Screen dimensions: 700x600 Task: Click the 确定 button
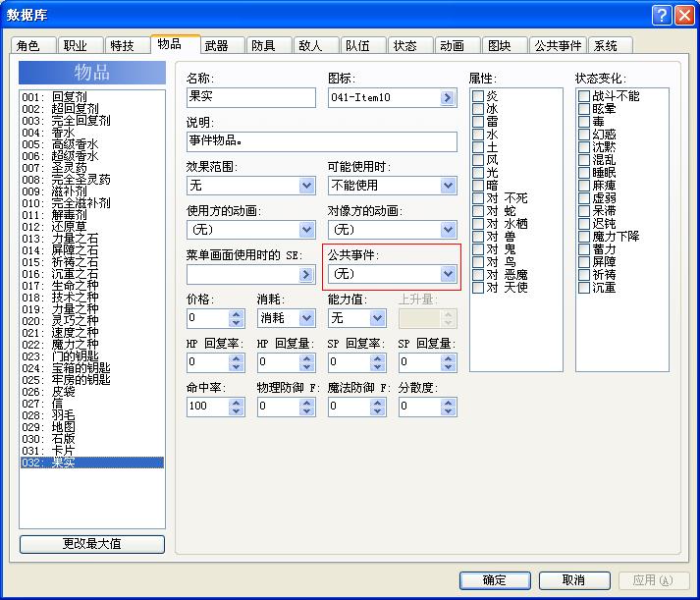point(495,580)
